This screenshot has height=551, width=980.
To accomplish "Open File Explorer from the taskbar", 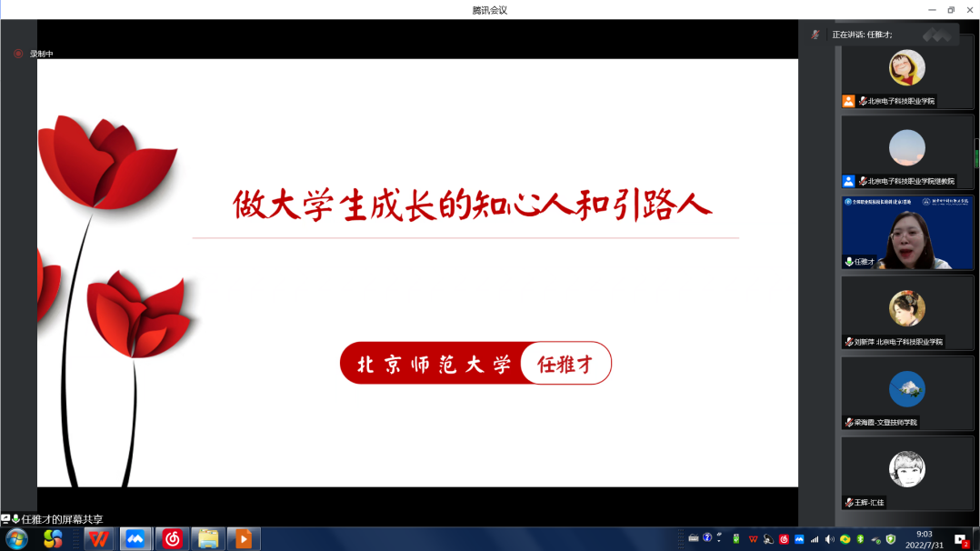I will 208,539.
